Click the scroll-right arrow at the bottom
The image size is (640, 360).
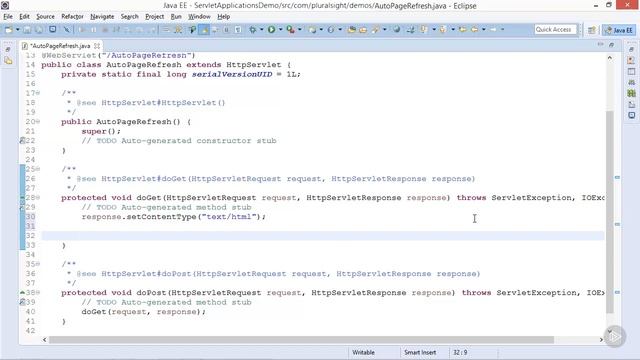[x=601, y=340]
